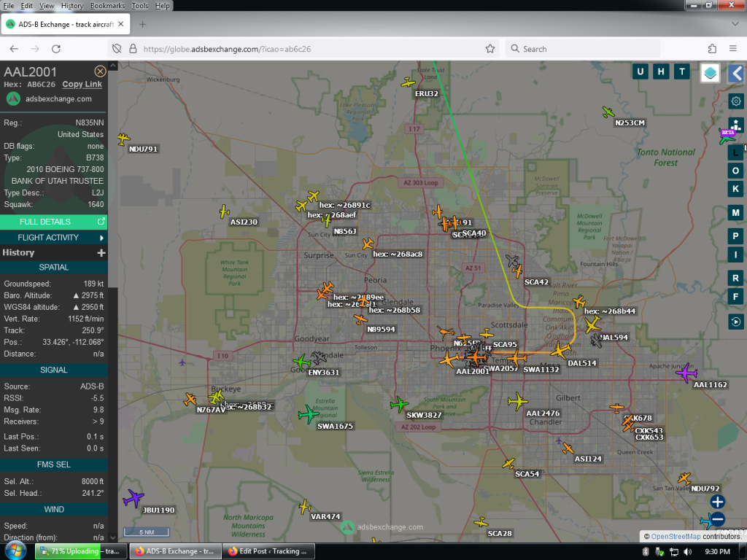Select the SWA1675 aircraft icon
This screenshot has width=747, height=560.
pyautogui.click(x=309, y=414)
